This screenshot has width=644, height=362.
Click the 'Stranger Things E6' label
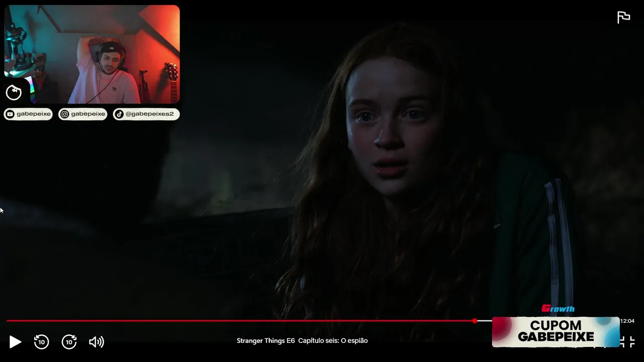(266, 341)
